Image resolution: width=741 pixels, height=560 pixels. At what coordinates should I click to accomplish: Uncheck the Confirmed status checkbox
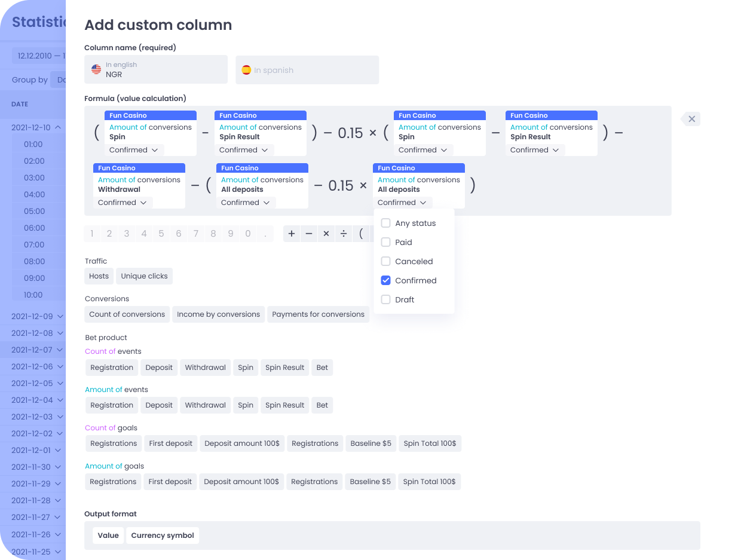[x=386, y=280]
